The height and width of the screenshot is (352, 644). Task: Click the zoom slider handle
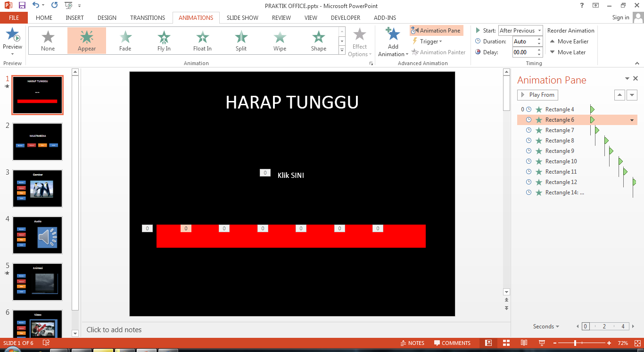(575, 343)
